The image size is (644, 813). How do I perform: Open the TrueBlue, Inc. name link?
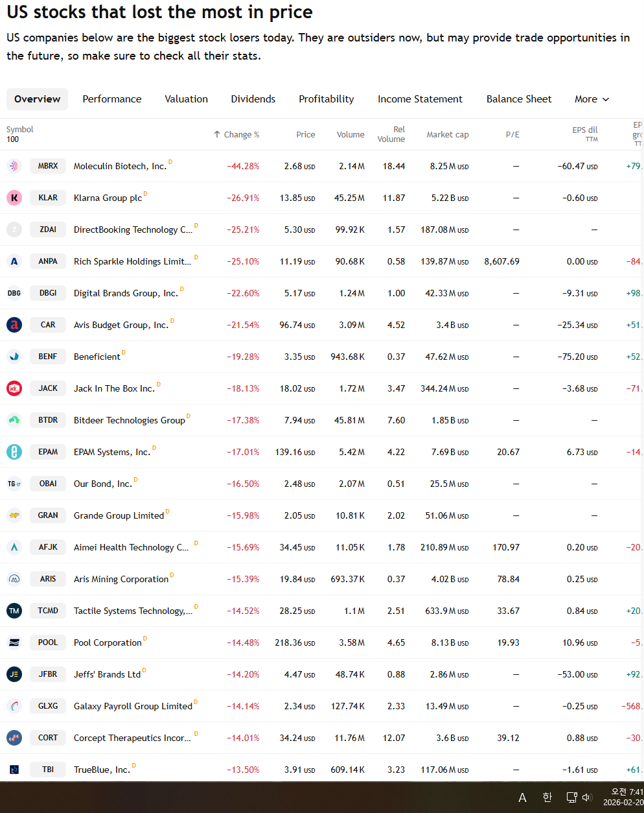(x=102, y=770)
